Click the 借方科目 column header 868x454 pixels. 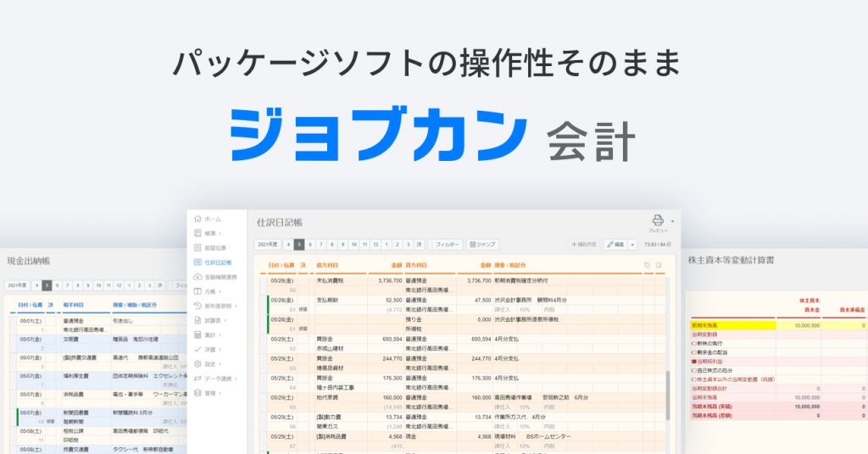[x=326, y=265]
